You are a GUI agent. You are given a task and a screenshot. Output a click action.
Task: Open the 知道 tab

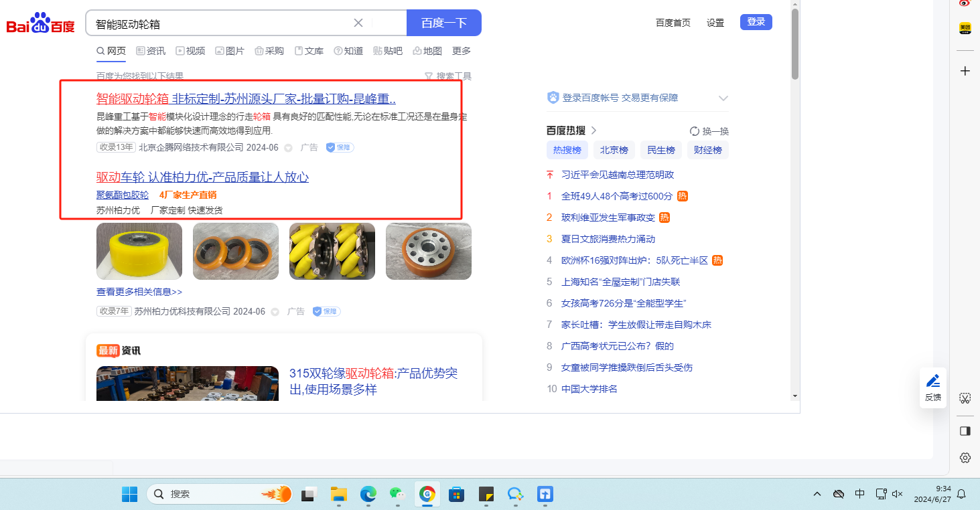348,51
